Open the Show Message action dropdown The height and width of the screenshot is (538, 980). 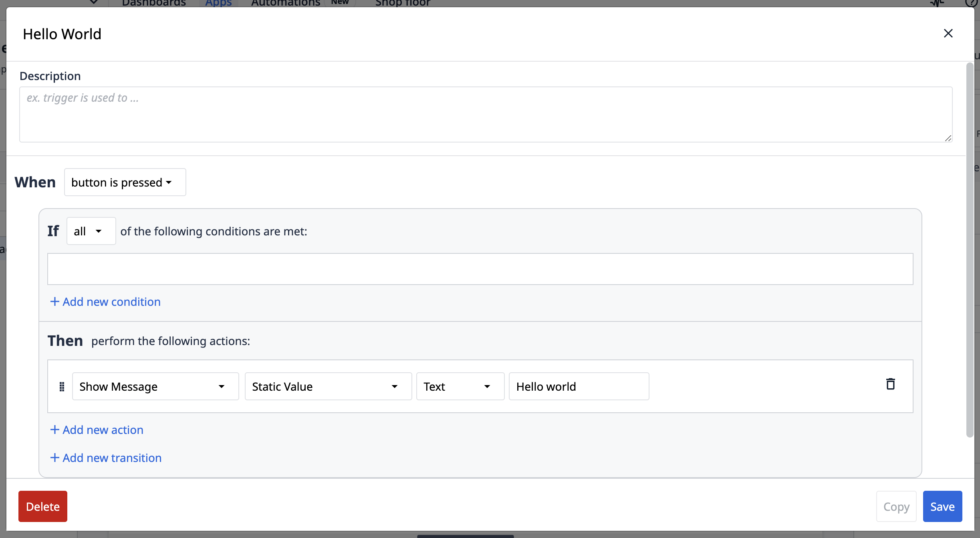tap(155, 386)
